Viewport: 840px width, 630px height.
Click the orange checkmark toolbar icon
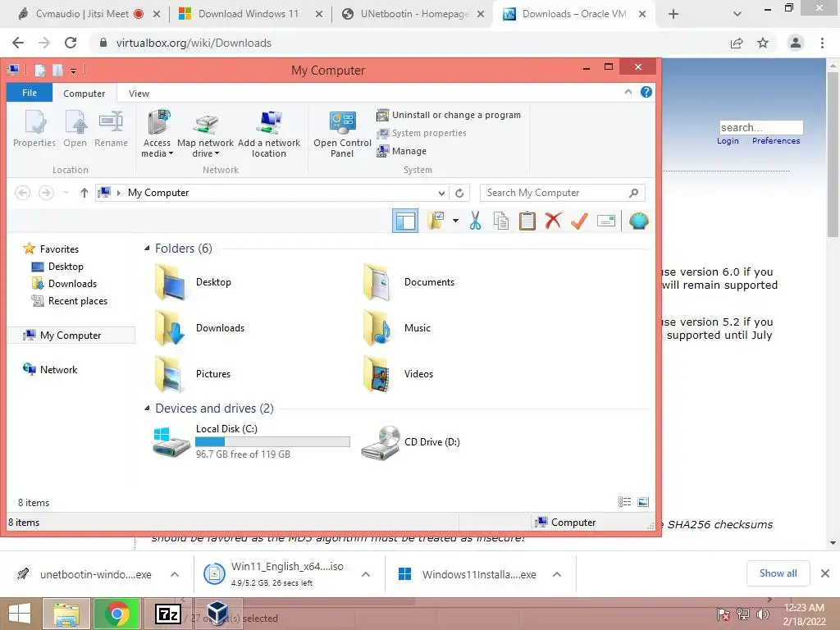click(579, 220)
